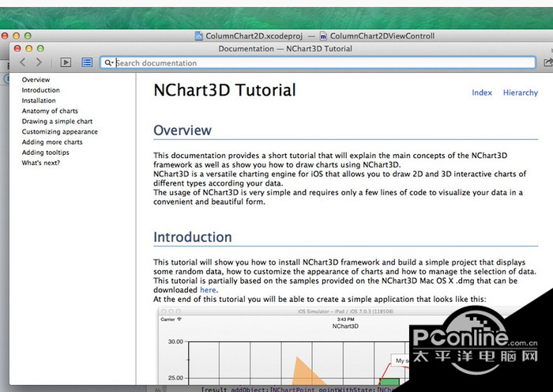Close the Documentation window
The width and height of the screenshot is (553, 392).
pos(17,48)
